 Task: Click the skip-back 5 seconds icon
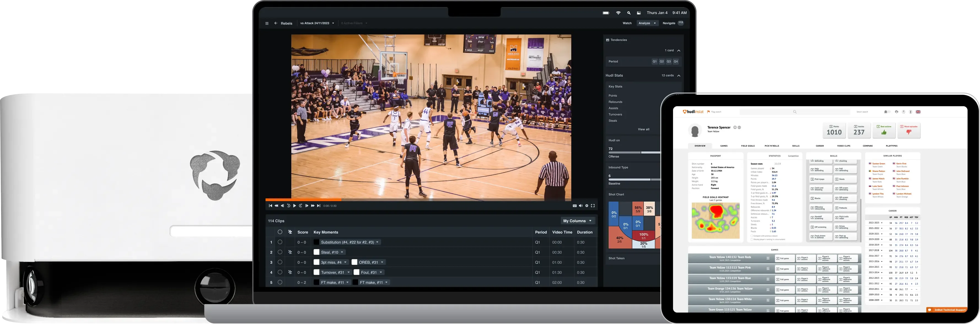(288, 205)
